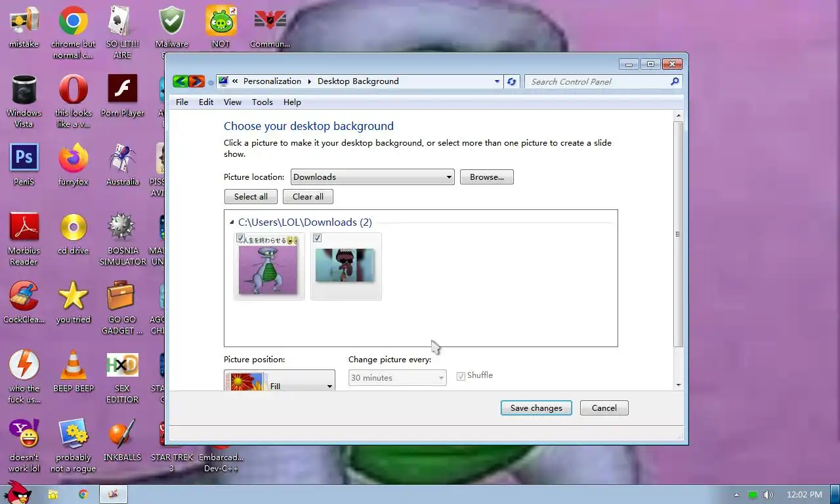Click the magnifier icon in the search box
This screenshot has width=840, height=504.
pos(674,81)
